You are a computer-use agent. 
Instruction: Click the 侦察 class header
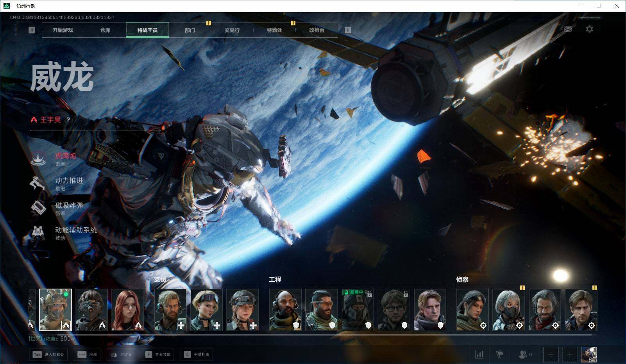[x=462, y=280]
